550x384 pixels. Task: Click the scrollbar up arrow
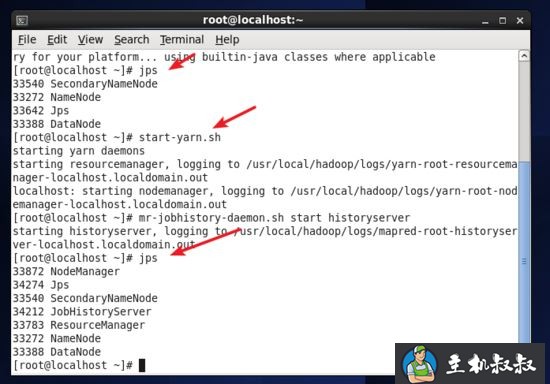click(524, 56)
